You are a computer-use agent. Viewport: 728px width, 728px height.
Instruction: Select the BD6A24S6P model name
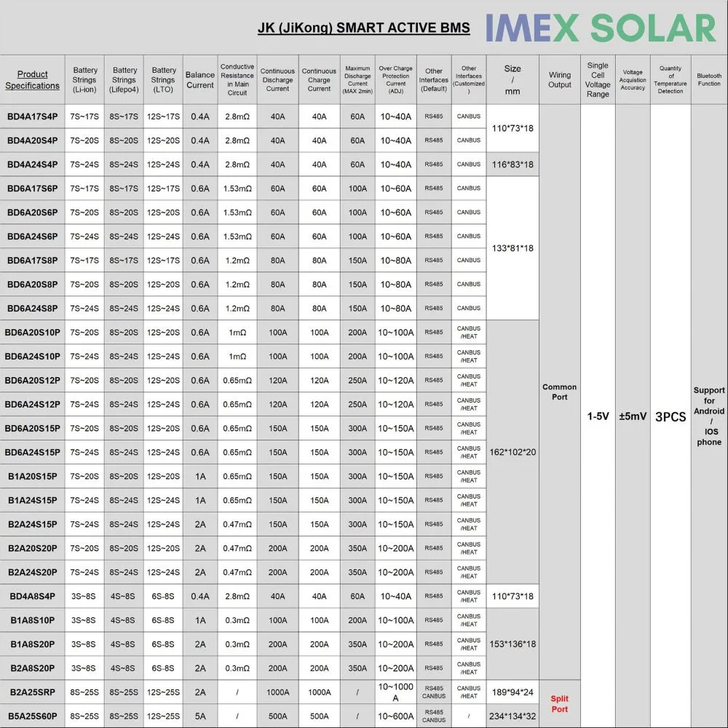33,237
